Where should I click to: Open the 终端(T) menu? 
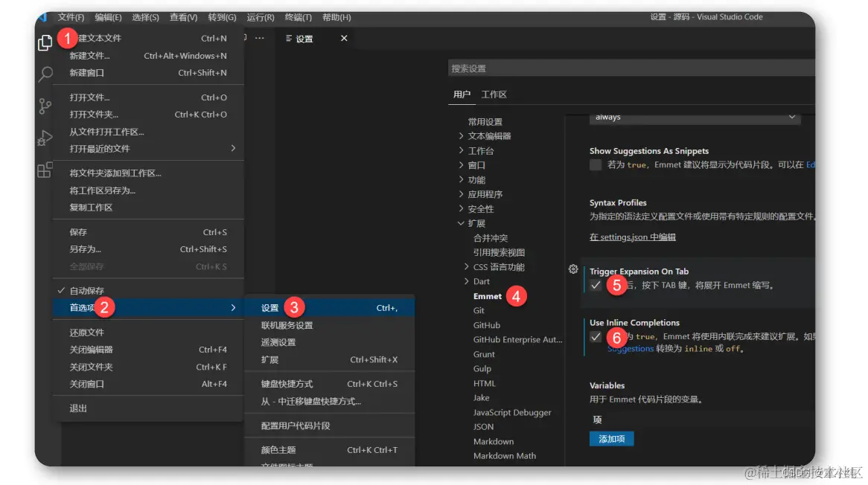tap(298, 17)
